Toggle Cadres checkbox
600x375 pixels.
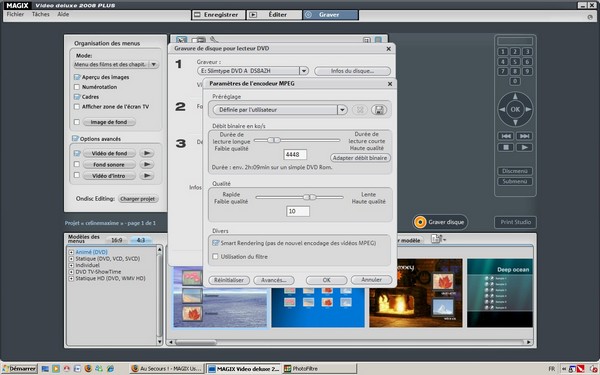click(77, 97)
